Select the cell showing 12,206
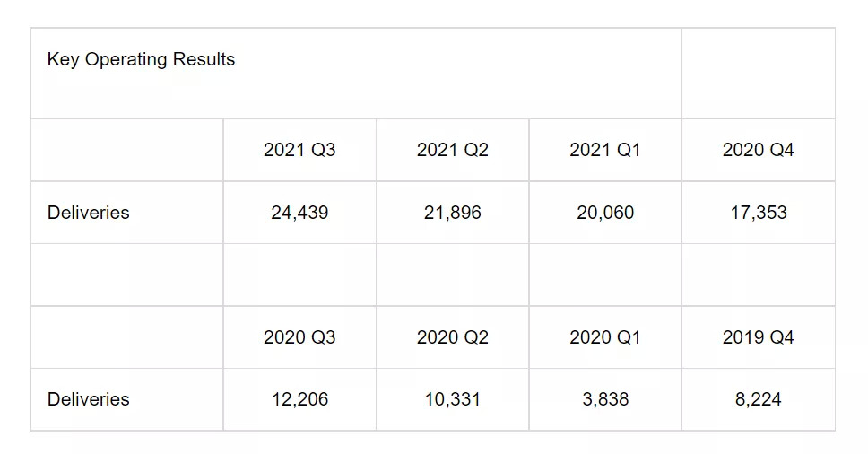Viewport: 868px width, 454px height. click(299, 399)
